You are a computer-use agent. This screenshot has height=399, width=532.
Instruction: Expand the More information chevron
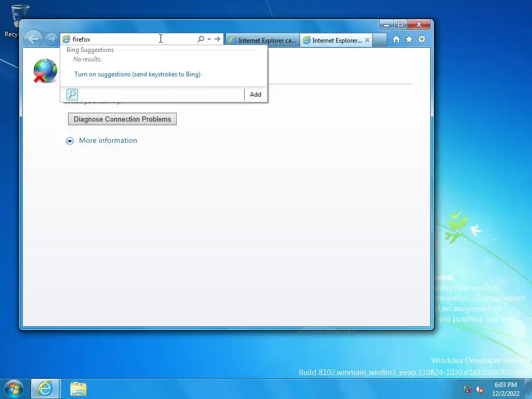(x=70, y=141)
